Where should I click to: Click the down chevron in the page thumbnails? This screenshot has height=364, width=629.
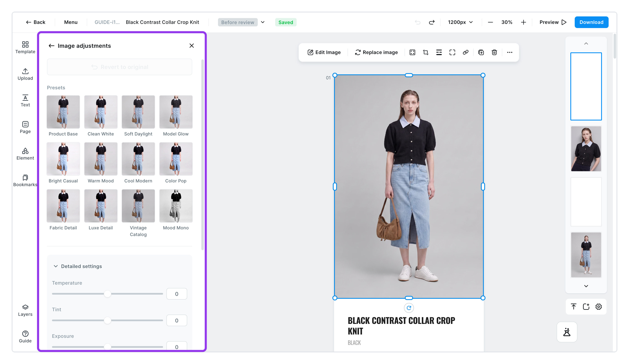pos(586,286)
